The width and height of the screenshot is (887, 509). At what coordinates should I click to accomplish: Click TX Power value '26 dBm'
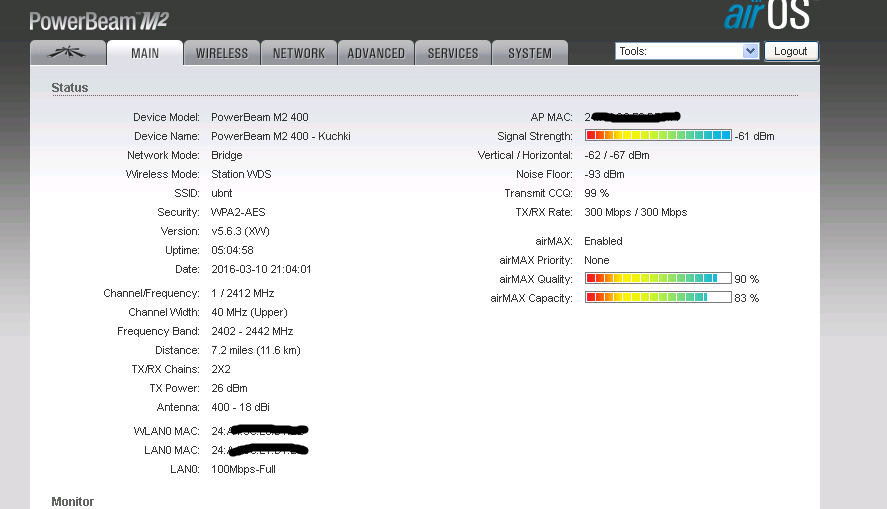[x=229, y=389]
